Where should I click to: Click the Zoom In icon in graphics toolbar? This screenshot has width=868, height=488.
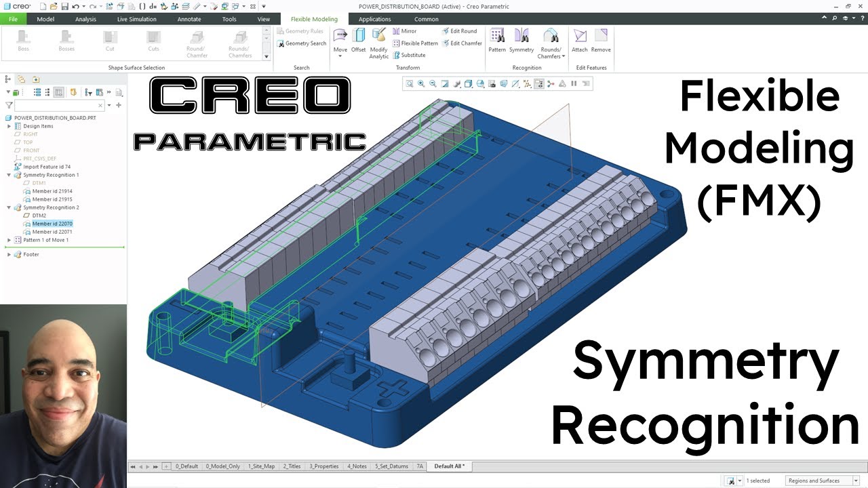point(421,84)
